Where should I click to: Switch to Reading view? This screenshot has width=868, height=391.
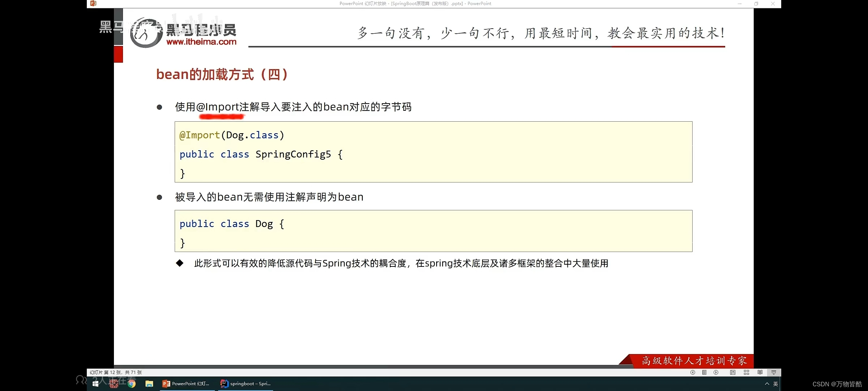(x=760, y=372)
